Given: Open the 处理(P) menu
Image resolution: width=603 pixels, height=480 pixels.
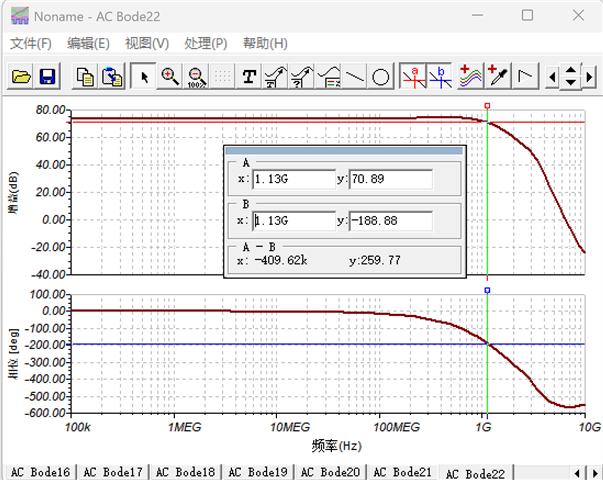Looking at the screenshot, I should (206, 43).
